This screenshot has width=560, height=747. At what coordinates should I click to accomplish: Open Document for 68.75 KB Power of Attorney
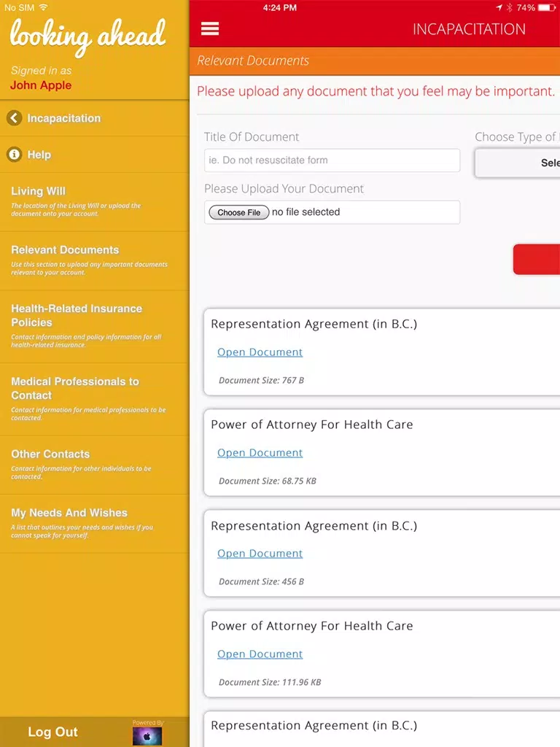pyautogui.click(x=260, y=452)
